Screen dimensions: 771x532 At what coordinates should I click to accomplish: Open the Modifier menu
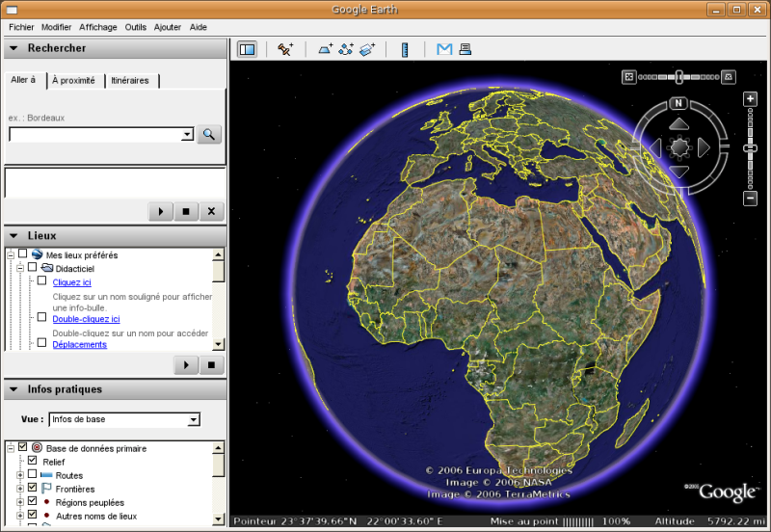coord(56,27)
